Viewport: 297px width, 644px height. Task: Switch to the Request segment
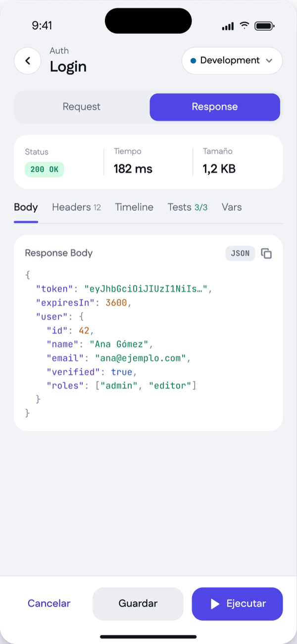(82, 107)
